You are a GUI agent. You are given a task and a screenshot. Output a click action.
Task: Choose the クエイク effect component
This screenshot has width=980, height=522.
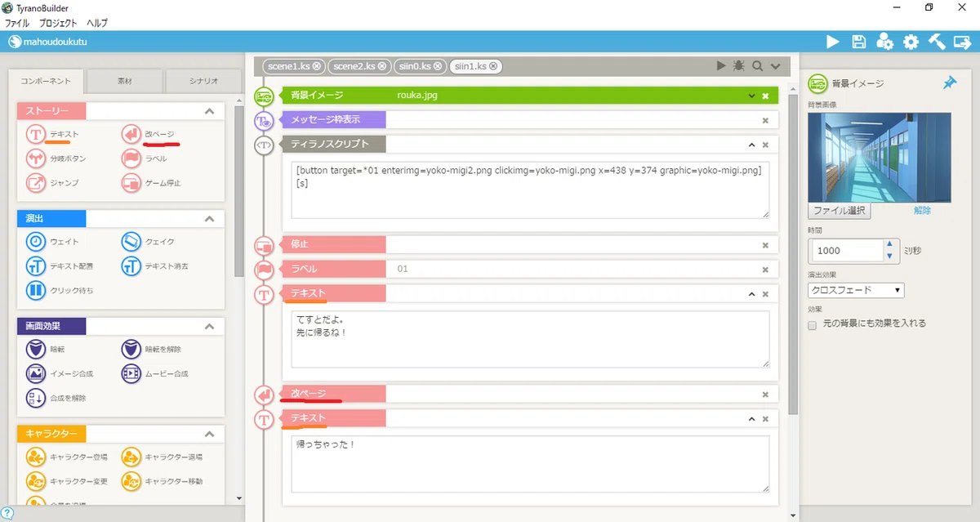click(x=131, y=242)
